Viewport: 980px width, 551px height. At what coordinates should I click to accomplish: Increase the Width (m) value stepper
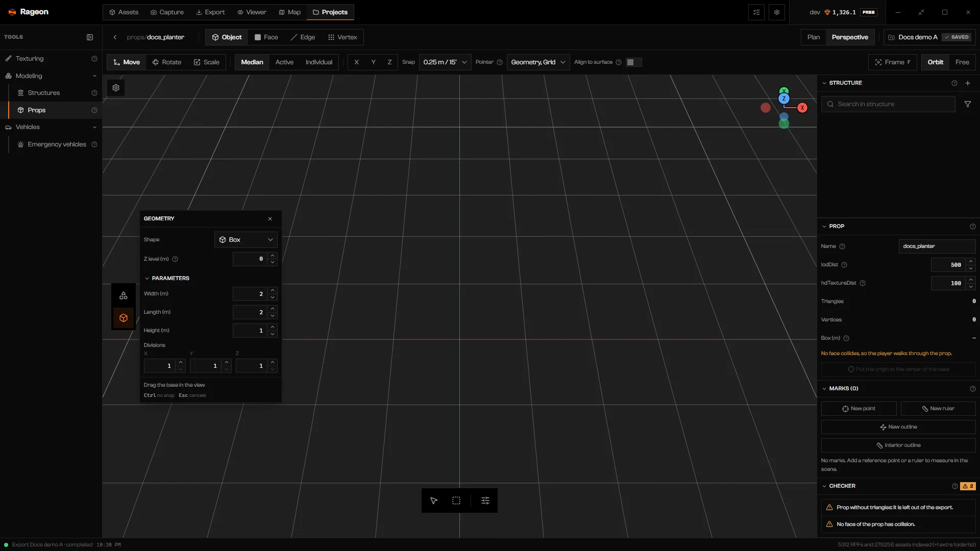[273, 290]
